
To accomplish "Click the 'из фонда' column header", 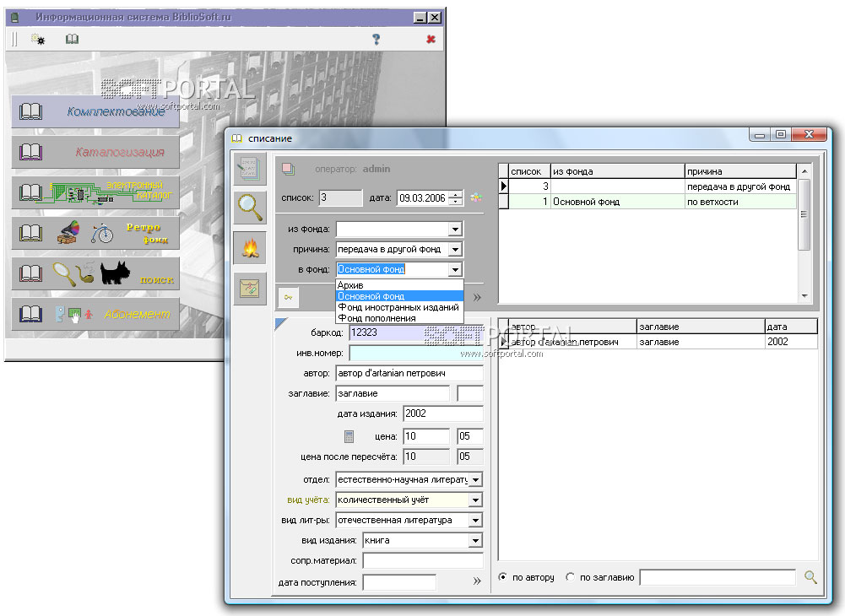I will [x=618, y=171].
